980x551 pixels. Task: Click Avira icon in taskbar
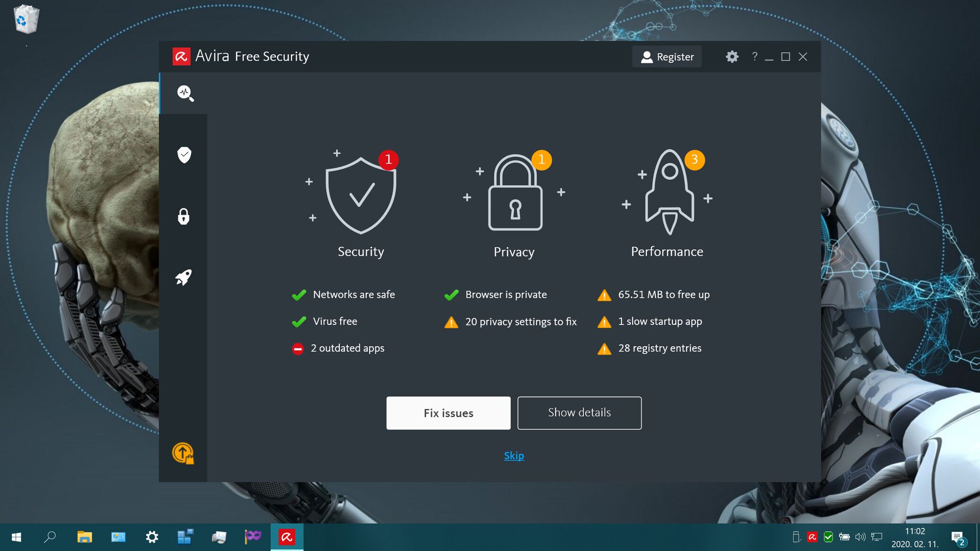tap(287, 537)
